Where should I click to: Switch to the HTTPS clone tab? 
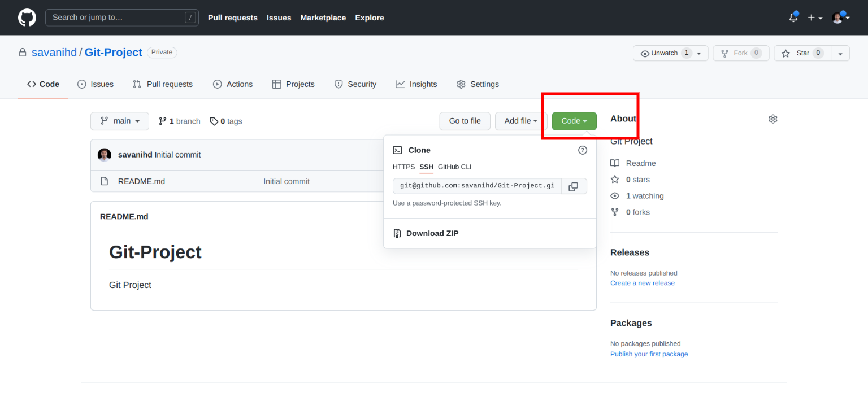403,167
